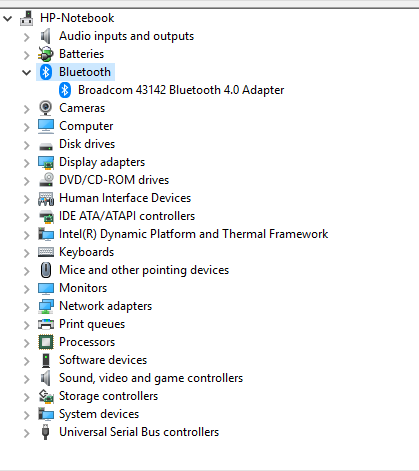Expand the Monitors category
The width and height of the screenshot is (419, 471).
(x=27, y=289)
